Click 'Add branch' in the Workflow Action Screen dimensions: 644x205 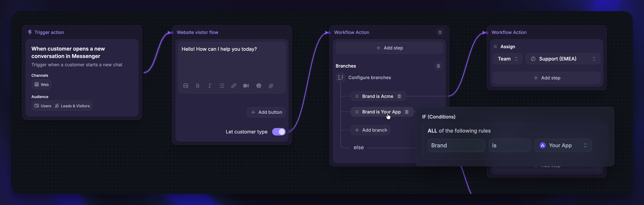click(x=370, y=130)
